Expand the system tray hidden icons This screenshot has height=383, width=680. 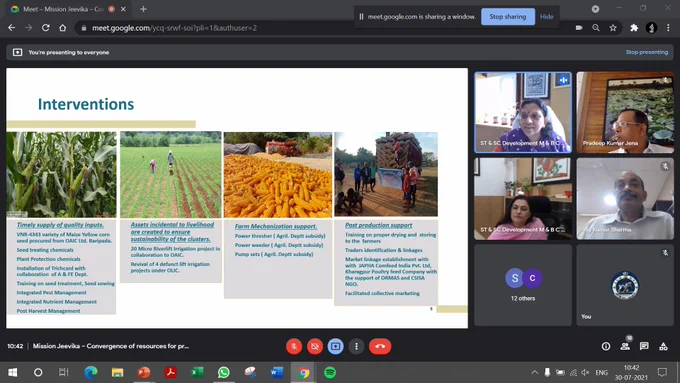tap(535, 372)
